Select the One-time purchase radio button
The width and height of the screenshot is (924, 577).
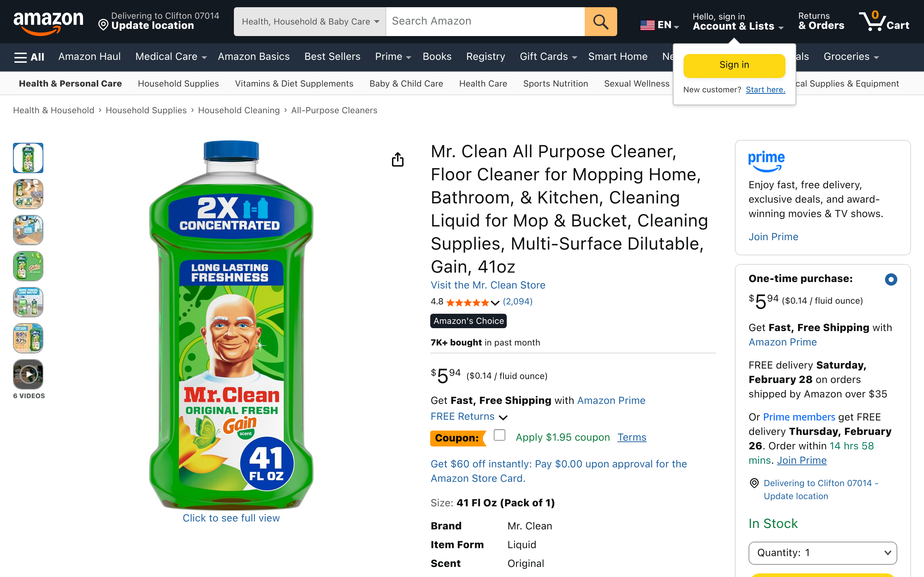[x=891, y=279]
